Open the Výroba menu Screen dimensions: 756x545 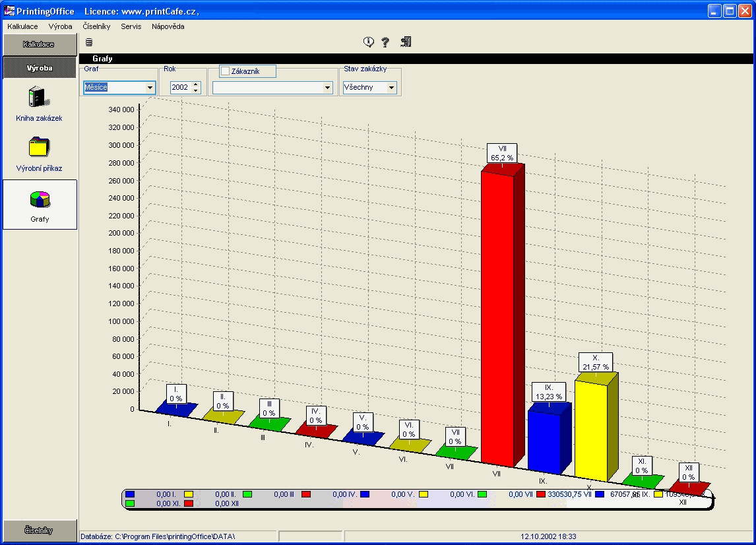click(60, 26)
